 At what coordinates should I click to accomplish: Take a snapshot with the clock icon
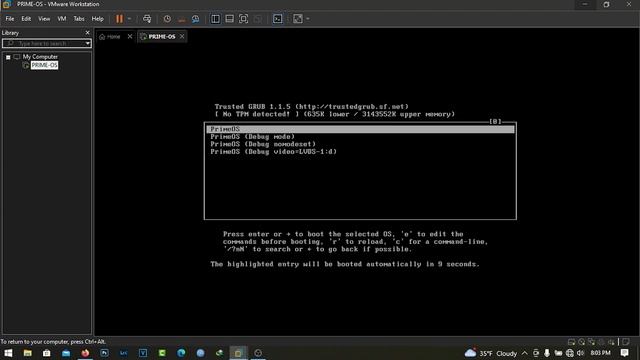(167, 19)
